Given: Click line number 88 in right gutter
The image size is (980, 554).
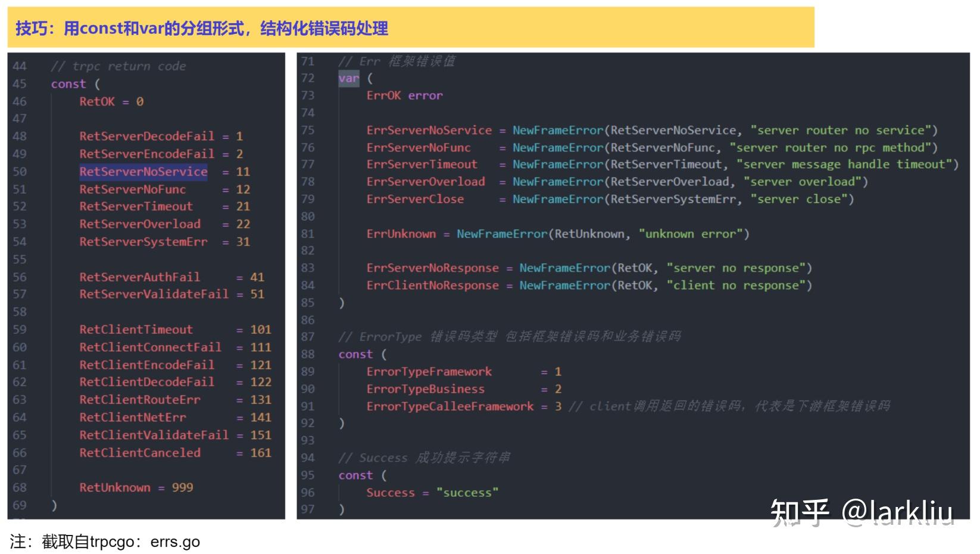Looking at the screenshot, I should (308, 354).
